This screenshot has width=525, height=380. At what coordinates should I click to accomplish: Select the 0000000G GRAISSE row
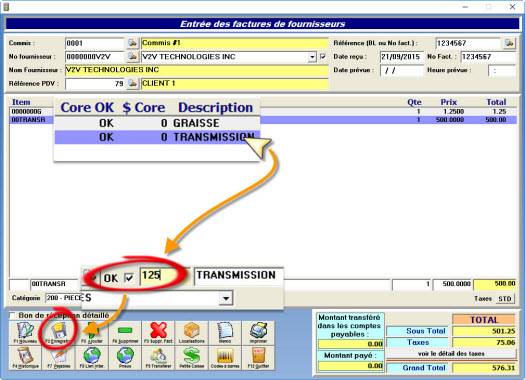[x=263, y=111]
